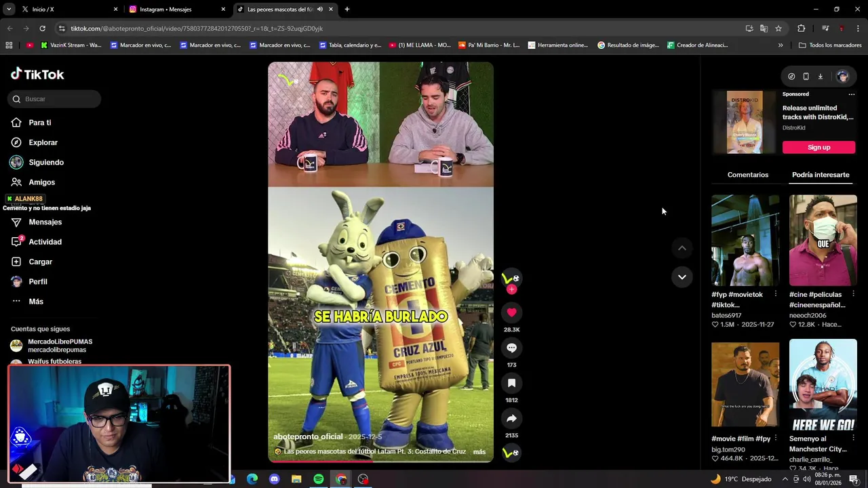This screenshot has height=488, width=868.
Task: Switch to the Comentarios tab
Action: click(747, 175)
